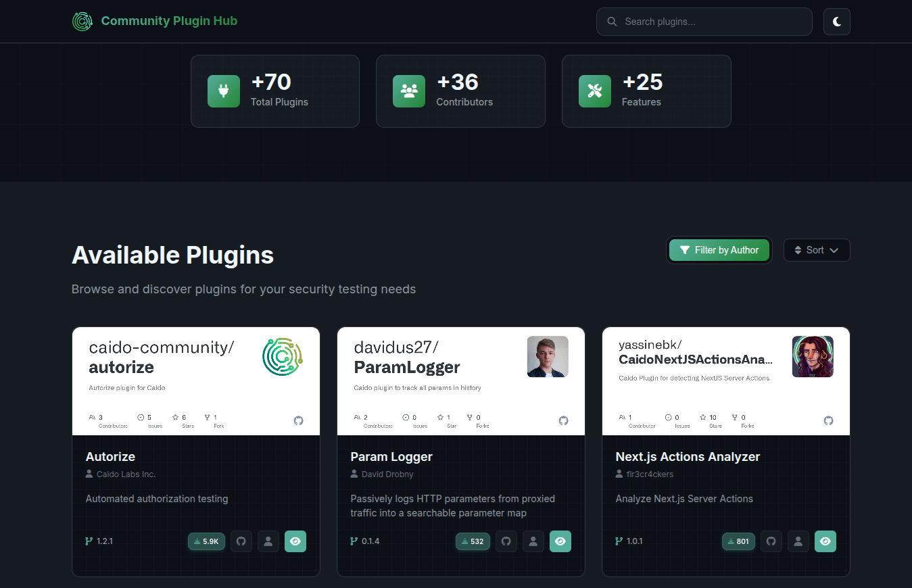Click GitHub mark in autorize preview image
The height and width of the screenshot is (588, 912).
(298, 420)
